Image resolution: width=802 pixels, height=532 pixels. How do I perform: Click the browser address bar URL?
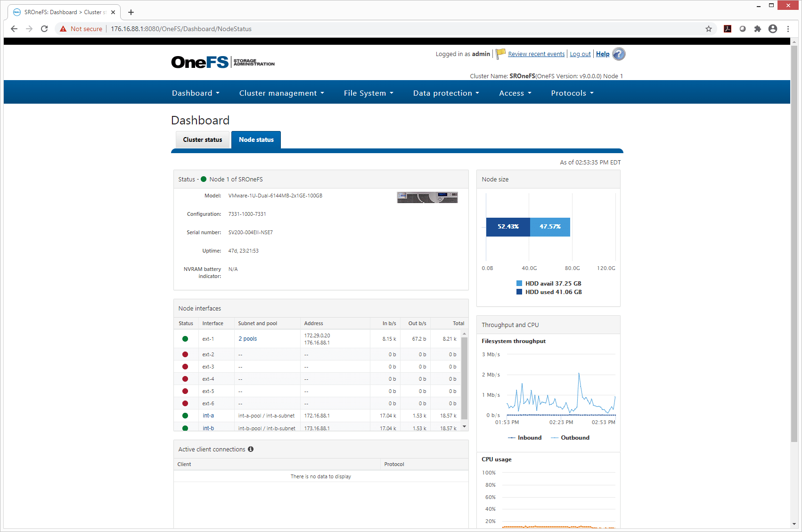[x=181, y=29]
